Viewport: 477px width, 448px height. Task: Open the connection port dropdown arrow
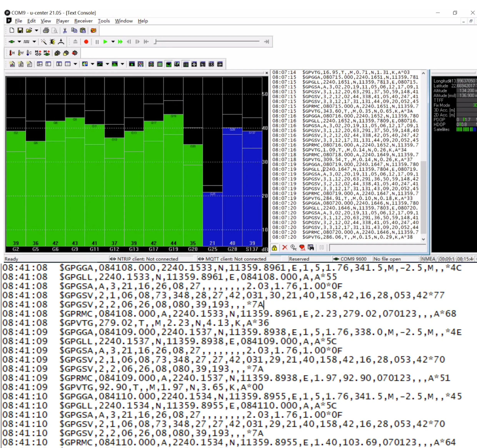click(x=19, y=42)
